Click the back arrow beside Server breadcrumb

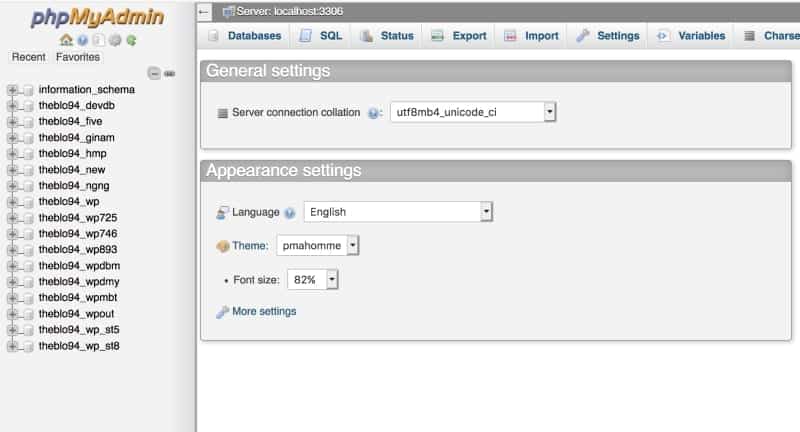pos(205,11)
